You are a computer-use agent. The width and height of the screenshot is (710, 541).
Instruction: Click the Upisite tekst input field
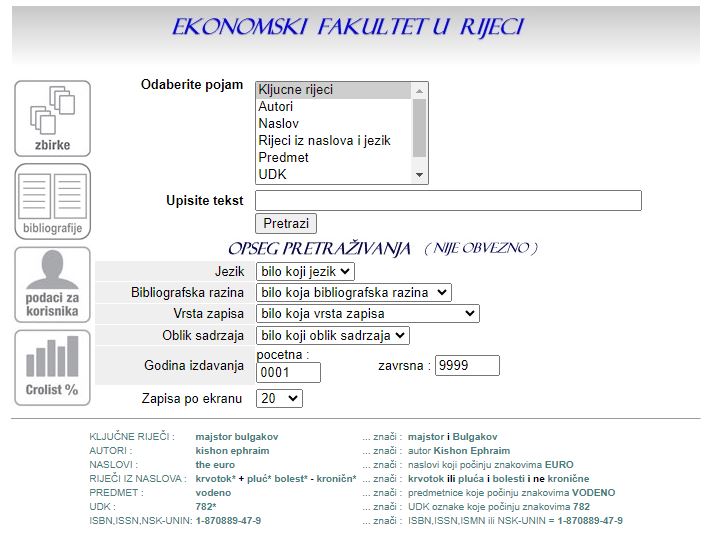[448, 201]
